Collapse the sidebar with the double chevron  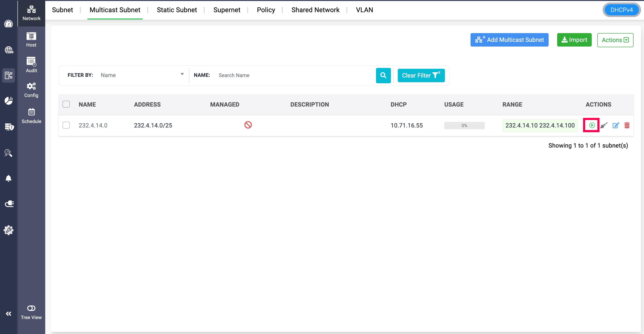(9, 313)
